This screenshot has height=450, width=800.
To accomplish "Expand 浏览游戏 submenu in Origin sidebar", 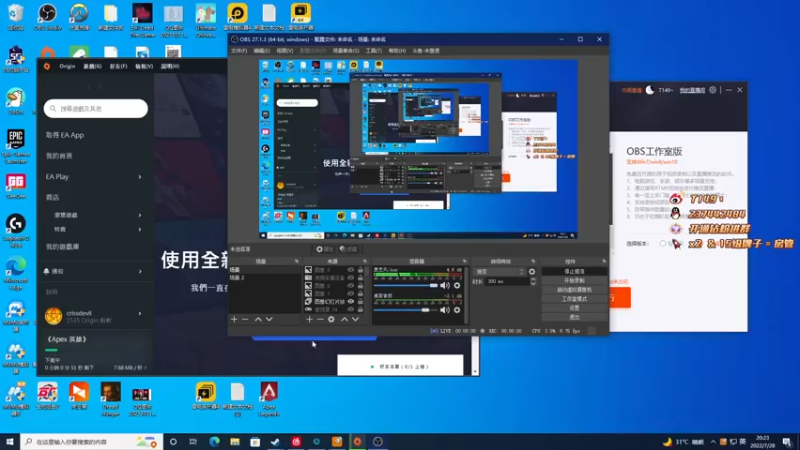I will pos(140,215).
